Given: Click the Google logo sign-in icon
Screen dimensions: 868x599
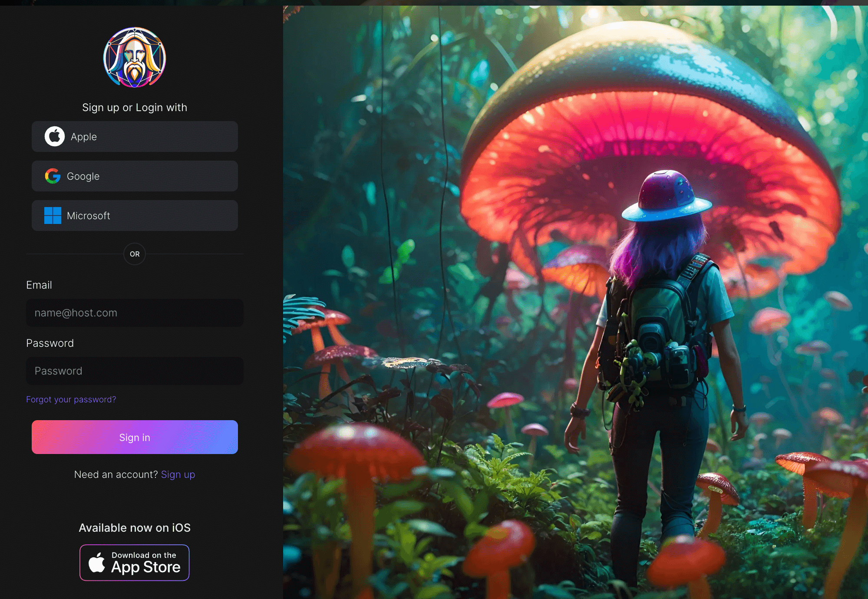Looking at the screenshot, I should (x=53, y=176).
